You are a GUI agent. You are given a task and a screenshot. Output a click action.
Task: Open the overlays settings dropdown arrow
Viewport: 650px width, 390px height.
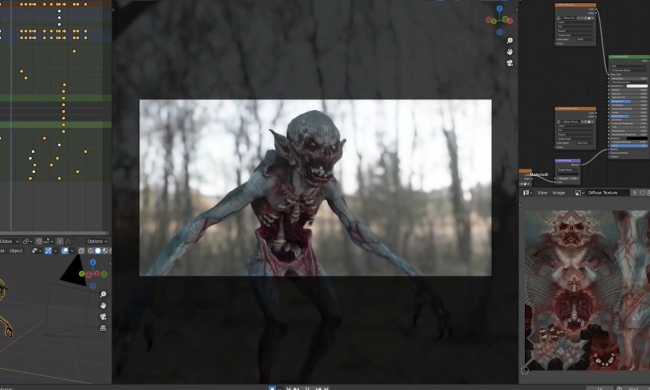tap(72, 251)
